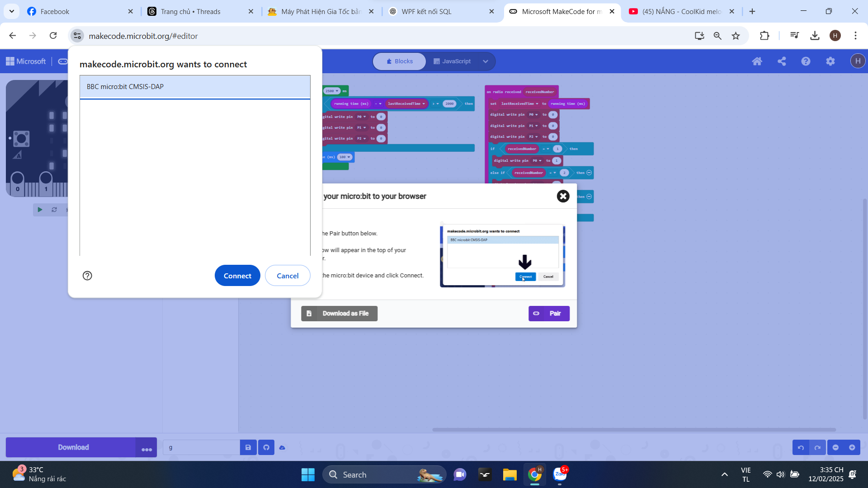This screenshot has height=488, width=868.
Task: Save the project with disk icon
Action: point(248,447)
